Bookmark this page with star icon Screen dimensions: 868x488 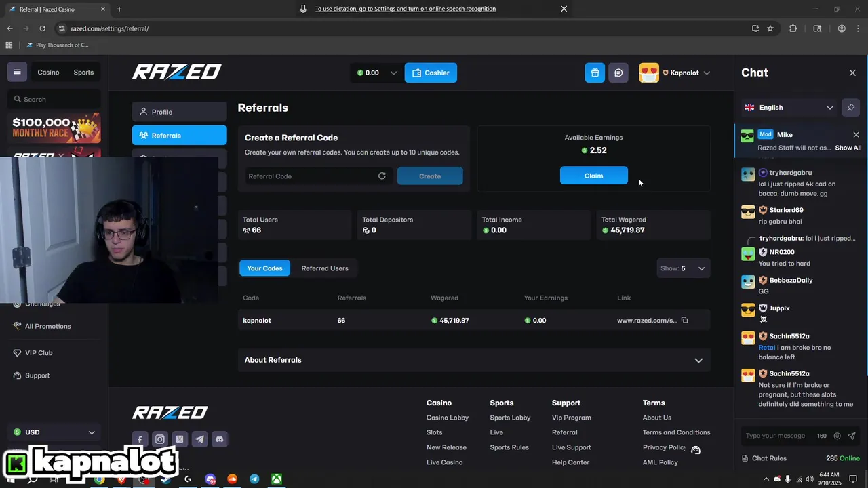[x=770, y=28]
